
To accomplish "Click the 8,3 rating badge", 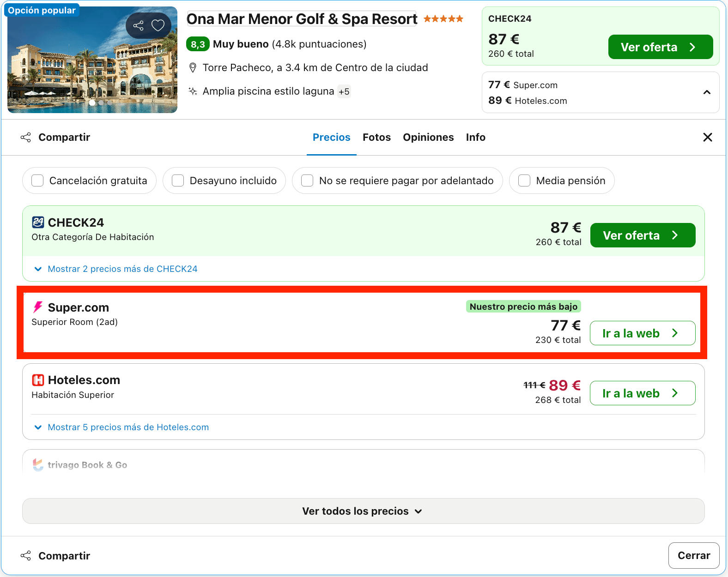I will pyautogui.click(x=198, y=44).
